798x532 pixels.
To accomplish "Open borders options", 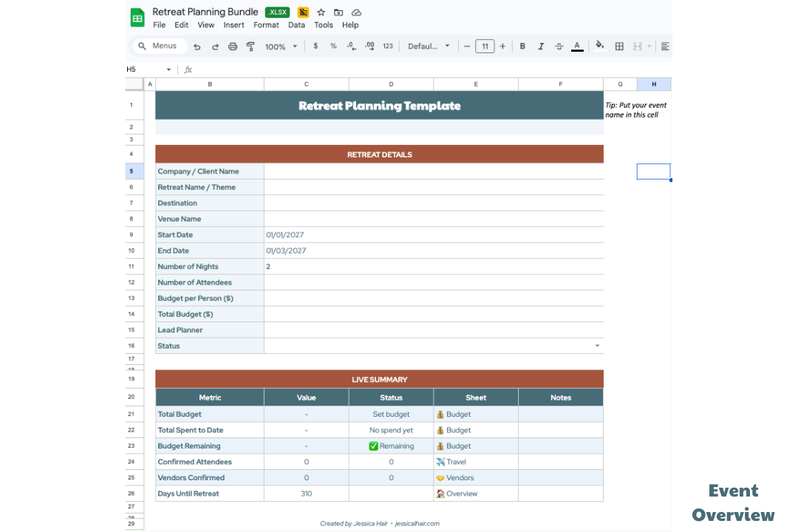I will (619, 46).
